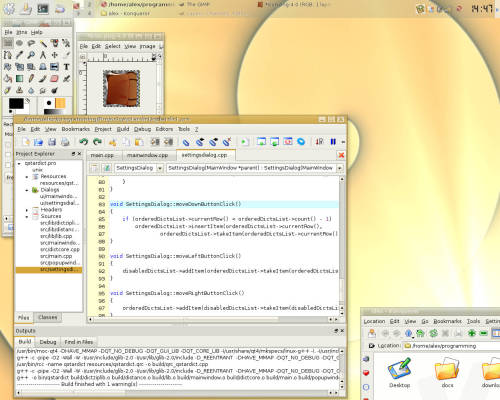Screen dimensions: 500x400
Task: Click the blue Pause icon in IDE toolbar
Action: click(333, 142)
